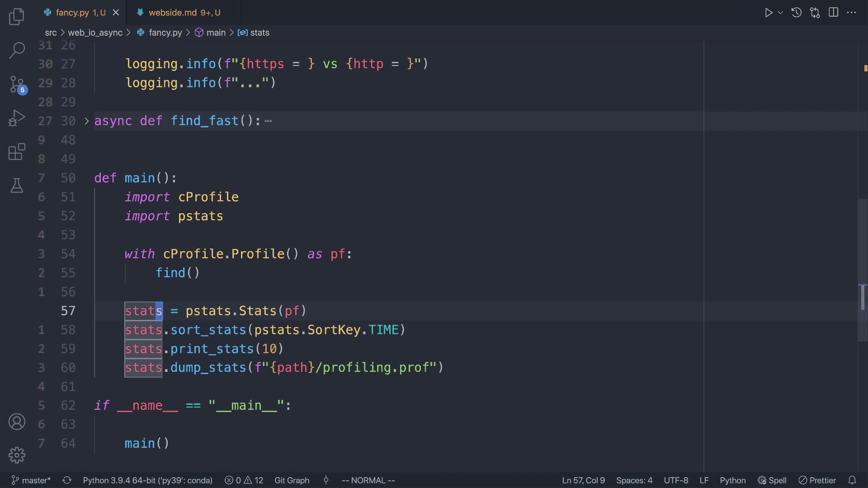
Task: Click Ln 57, Col 9 to go to line
Action: 583,480
